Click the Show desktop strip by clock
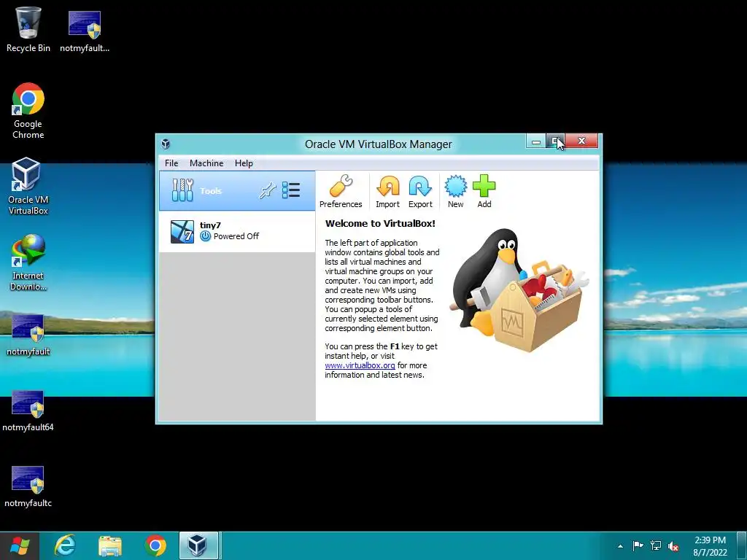 [x=743, y=545]
